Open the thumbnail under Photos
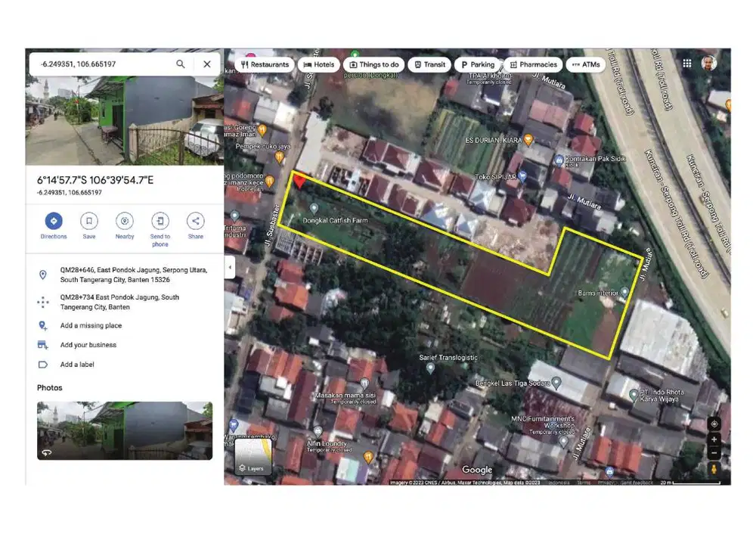The width and height of the screenshot is (756, 534). click(125, 431)
